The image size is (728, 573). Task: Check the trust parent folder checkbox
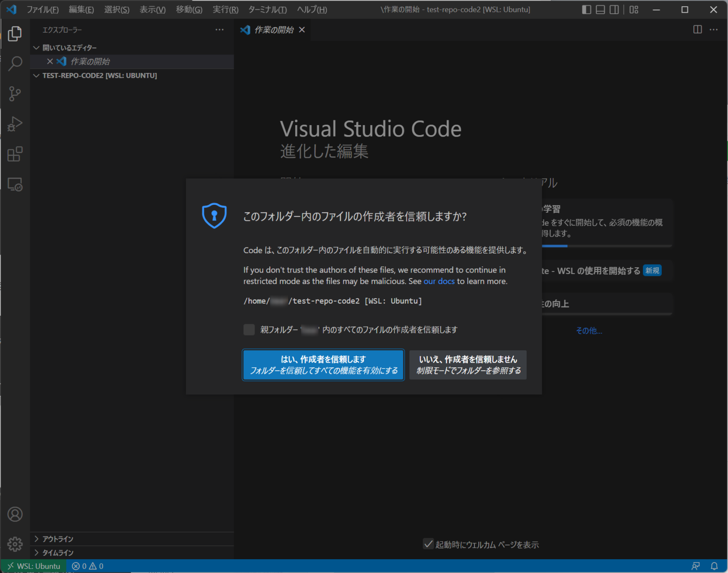coord(249,329)
